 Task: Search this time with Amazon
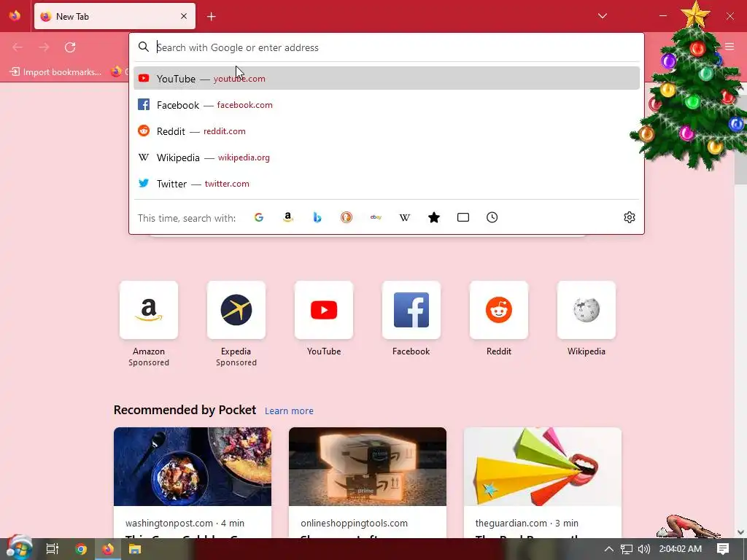coord(287,217)
